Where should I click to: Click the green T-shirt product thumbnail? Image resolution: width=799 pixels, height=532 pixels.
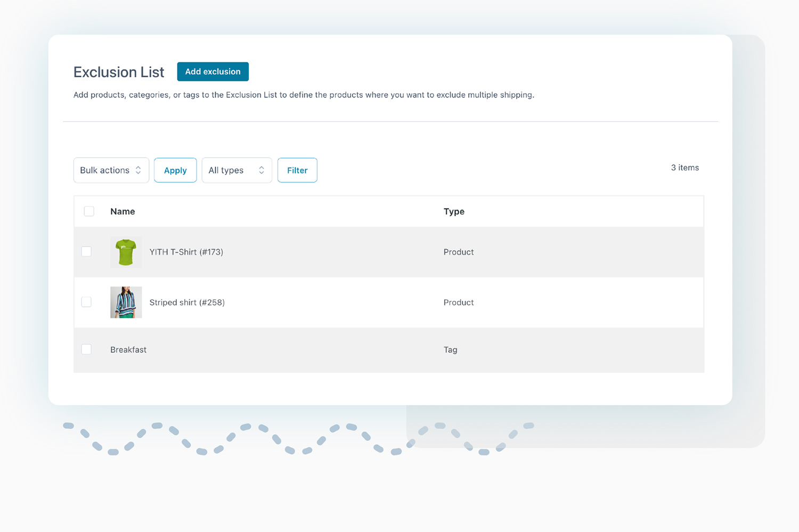coord(126,252)
